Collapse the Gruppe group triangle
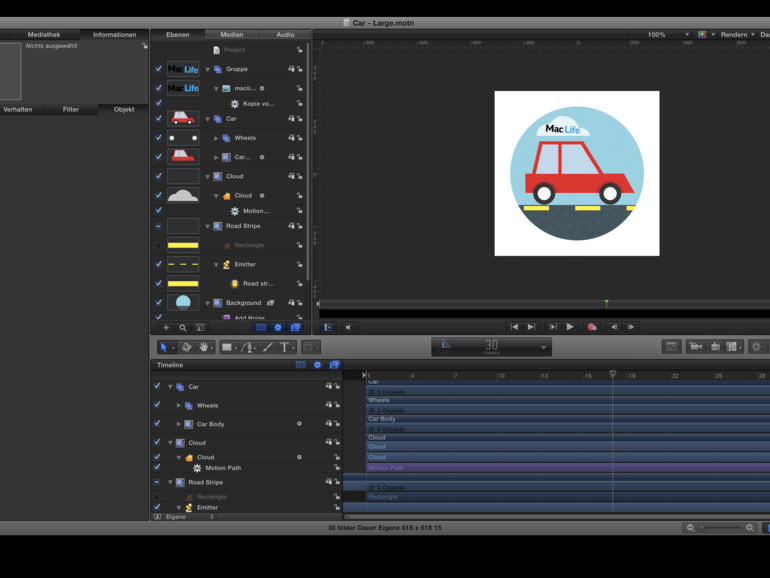The image size is (770, 578). coord(207,69)
